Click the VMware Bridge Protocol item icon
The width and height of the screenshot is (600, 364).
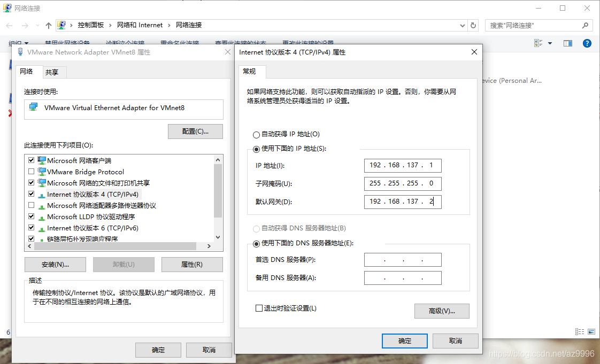(42, 171)
